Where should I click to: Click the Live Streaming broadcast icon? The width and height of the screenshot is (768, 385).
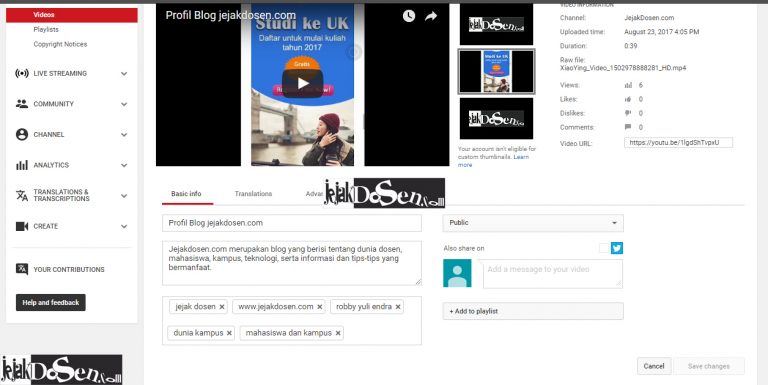[22, 73]
